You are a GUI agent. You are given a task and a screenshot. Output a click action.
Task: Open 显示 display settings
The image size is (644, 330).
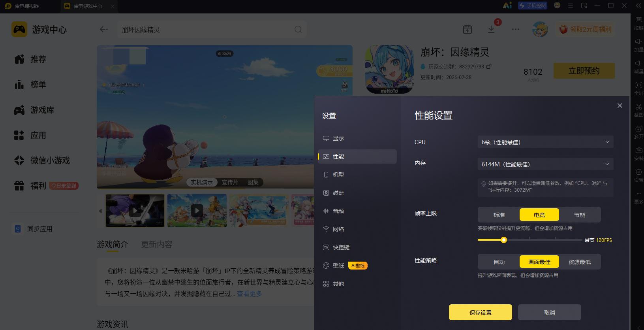(x=357, y=138)
